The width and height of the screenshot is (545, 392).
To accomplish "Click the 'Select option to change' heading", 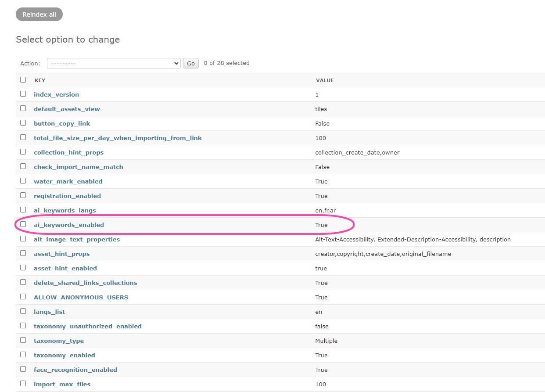I will pyautogui.click(x=68, y=40).
